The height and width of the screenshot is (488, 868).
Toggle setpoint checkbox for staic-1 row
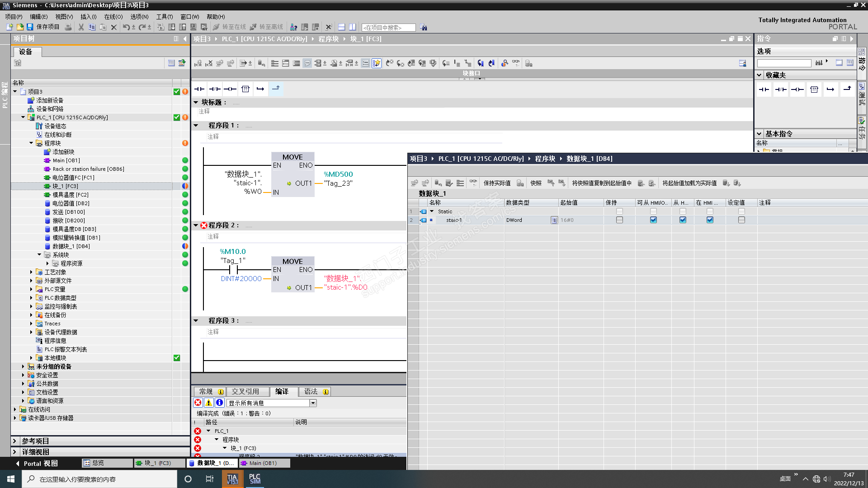(741, 220)
